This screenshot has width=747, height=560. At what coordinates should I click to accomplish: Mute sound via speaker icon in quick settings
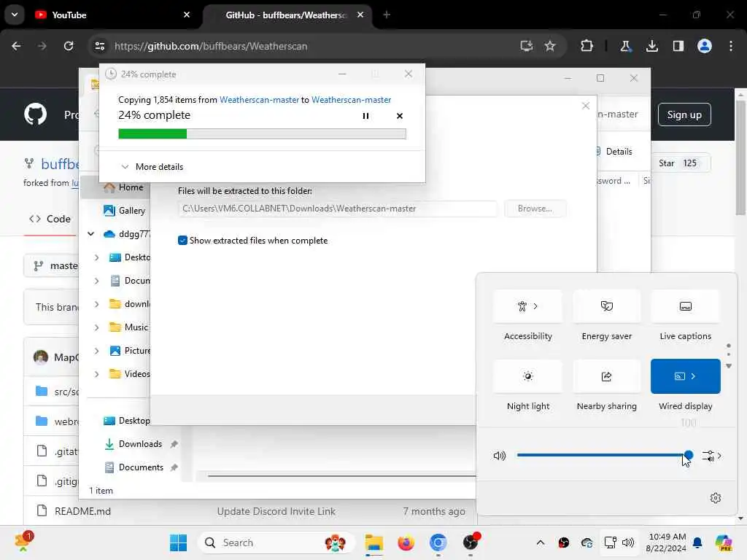(499, 456)
